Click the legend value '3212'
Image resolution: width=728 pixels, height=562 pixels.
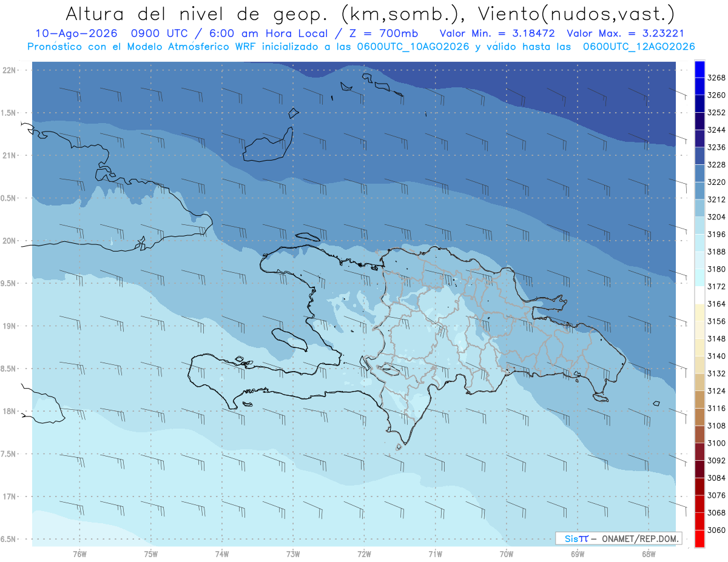coord(716,199)
